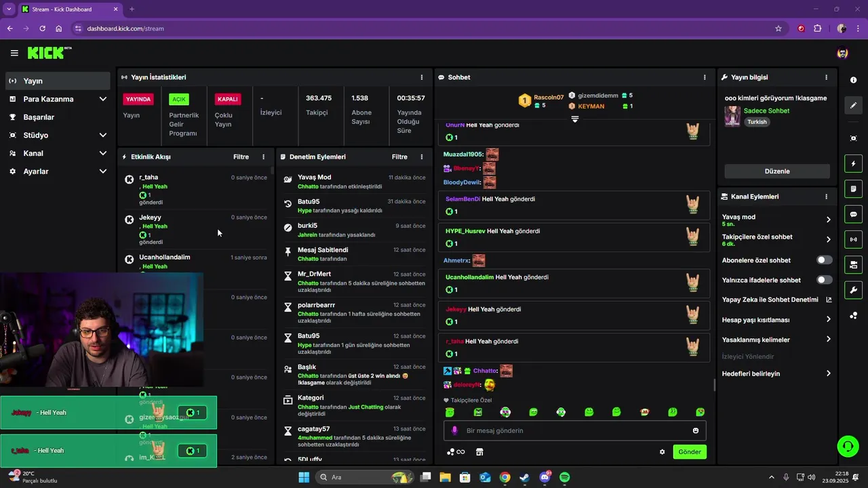Click the taskbar search box Ara

pyautogui.click(x=364, y=477)
